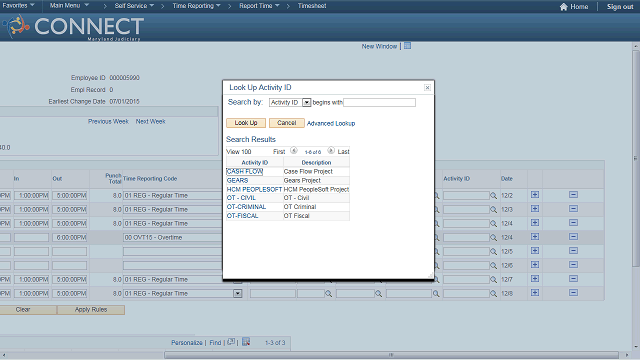Click the Next Week link
This screenshot has width=640, height=360.
click(151, 121)
